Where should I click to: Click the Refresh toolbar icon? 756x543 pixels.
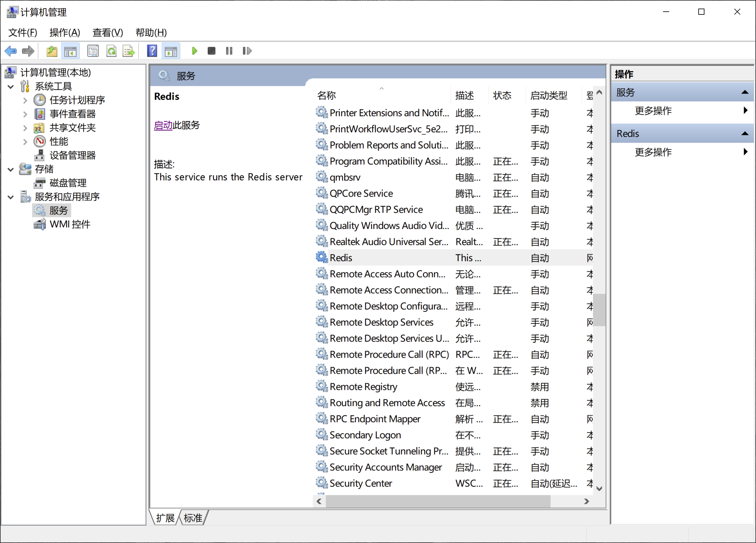111,51
